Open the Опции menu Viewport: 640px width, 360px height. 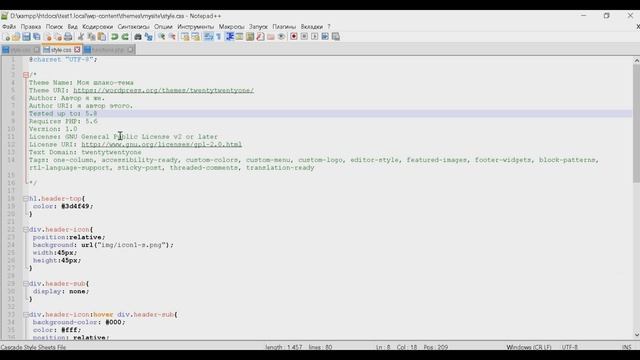pos(163,27)
